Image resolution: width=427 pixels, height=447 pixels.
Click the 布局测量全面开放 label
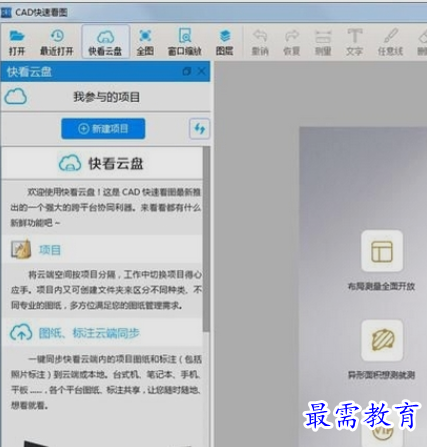click(x=381, y=286)
